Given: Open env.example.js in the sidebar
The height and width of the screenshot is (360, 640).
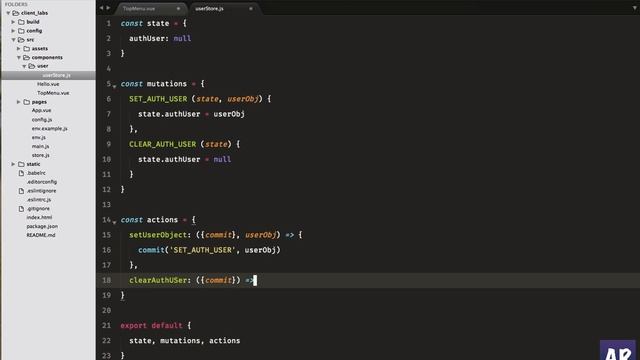Looking at the screenshot, I should click(x=49, y=129).
